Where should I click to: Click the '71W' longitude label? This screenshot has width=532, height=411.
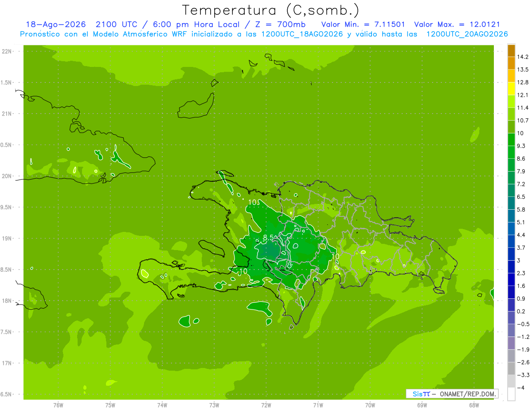(318, 405)
